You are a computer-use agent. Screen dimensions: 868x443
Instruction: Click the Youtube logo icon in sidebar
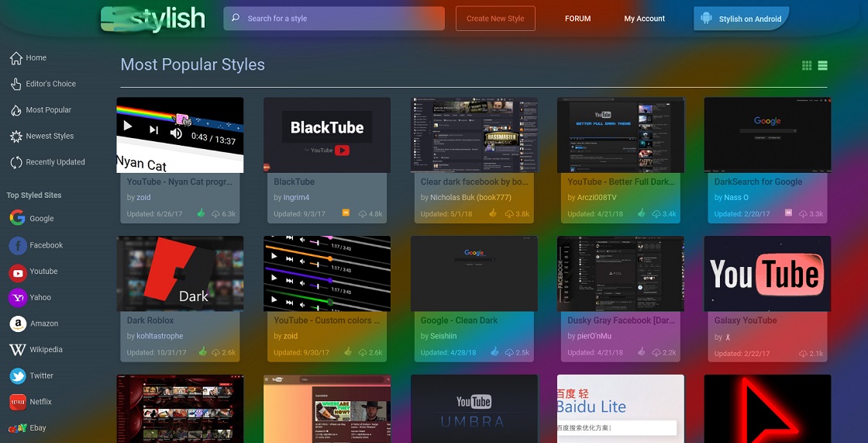pos(18,272)
